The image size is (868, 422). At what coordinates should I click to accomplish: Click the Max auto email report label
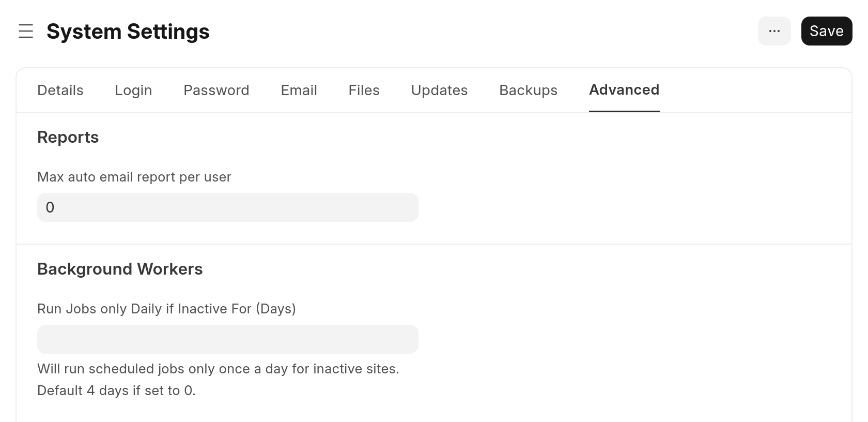134,177
